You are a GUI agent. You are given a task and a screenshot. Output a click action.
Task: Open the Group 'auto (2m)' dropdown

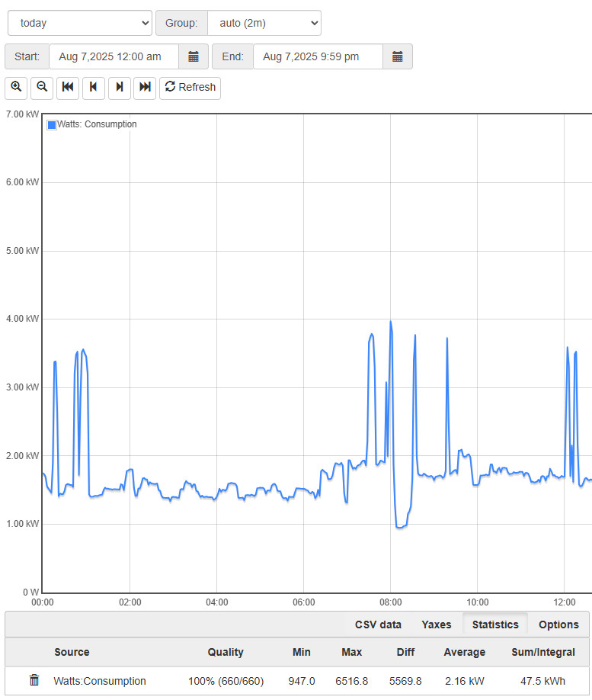click(264, 23)
